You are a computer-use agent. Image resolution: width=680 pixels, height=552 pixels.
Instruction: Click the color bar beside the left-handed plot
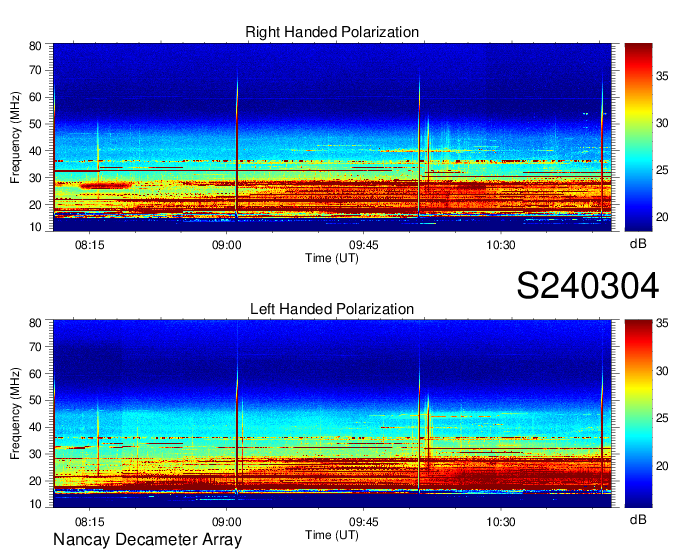[x=638, y=414]
